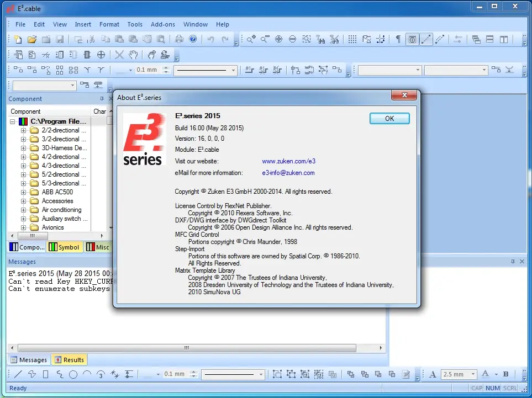Click the Cascade windows icon
The image size is (532, 398).
476,39
